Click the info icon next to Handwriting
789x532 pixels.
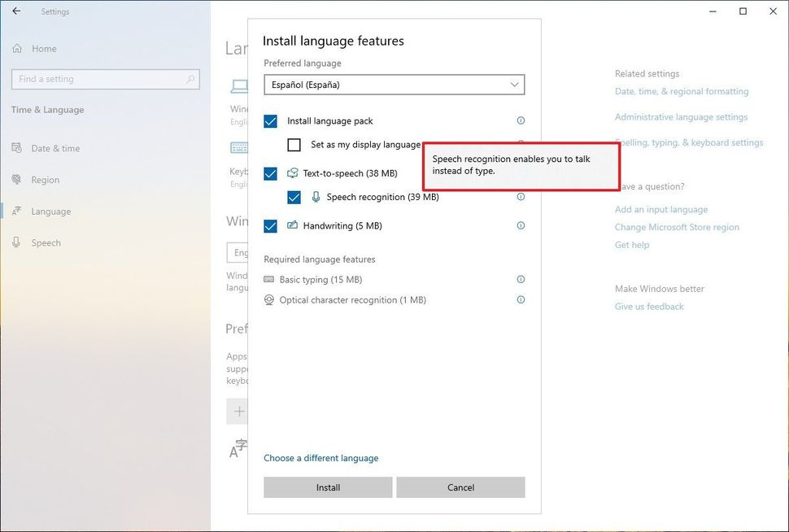(521, 225)
